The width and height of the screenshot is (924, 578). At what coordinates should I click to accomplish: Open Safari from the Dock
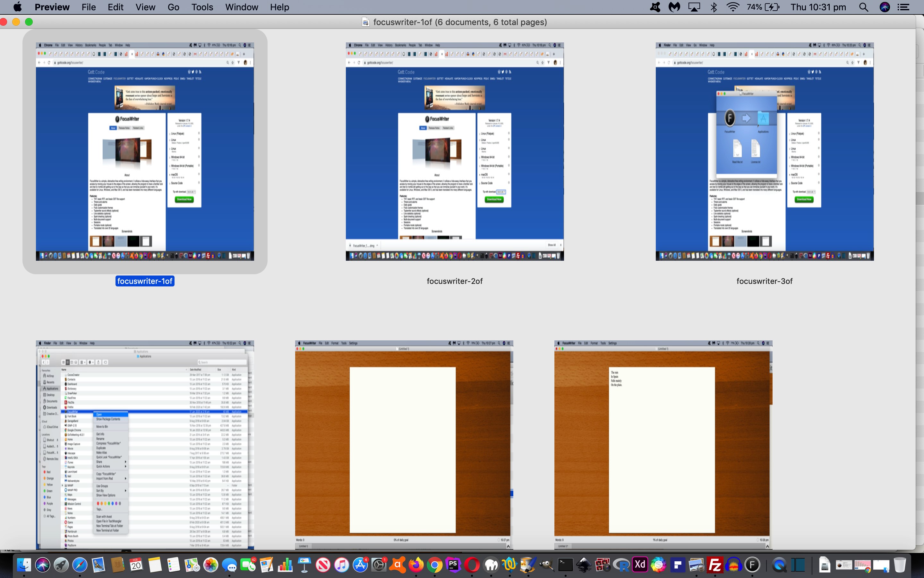80,565
